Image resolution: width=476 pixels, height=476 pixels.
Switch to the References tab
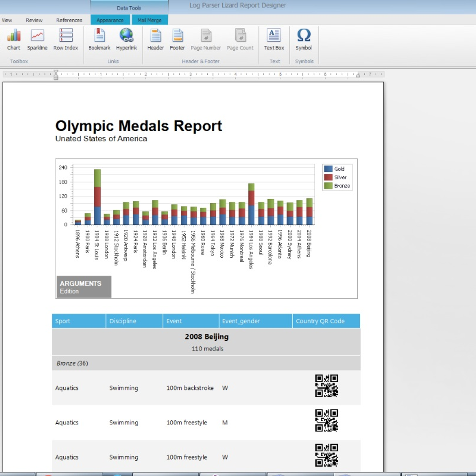pyautogui.click(x=69, y=20)
